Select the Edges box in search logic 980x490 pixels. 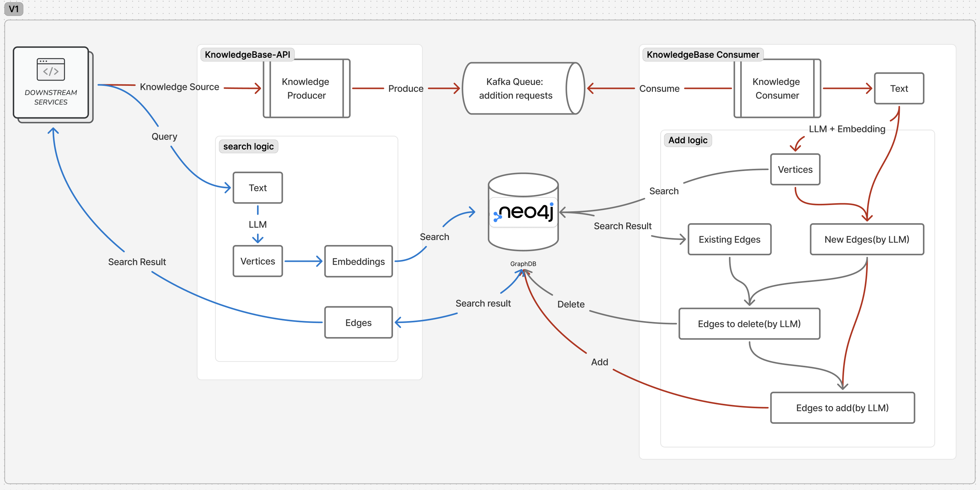pos(358,322)
